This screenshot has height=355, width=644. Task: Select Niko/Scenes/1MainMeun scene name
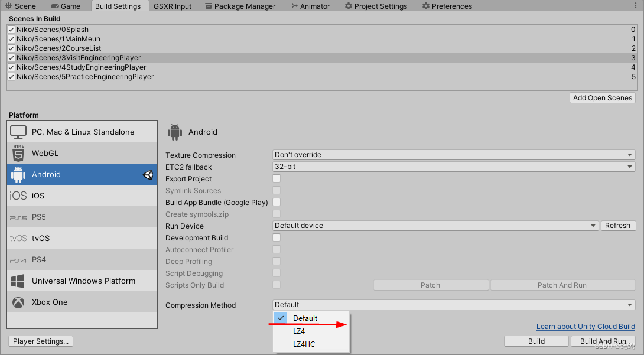pyautogui.click(x=58, y=39)
